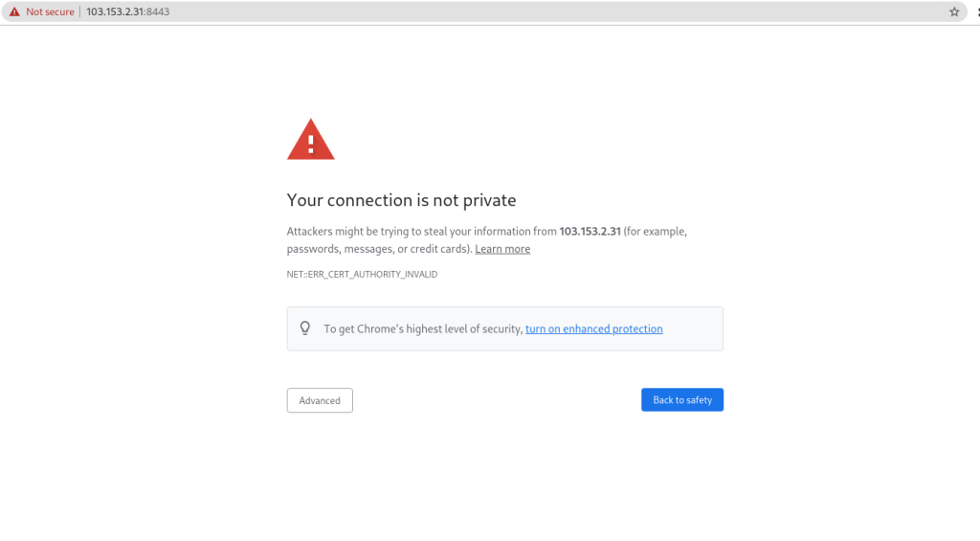Click the bold 103.153.2.31 in warning text
Viewport: 980px width, 541px height.
coord(590,231)
